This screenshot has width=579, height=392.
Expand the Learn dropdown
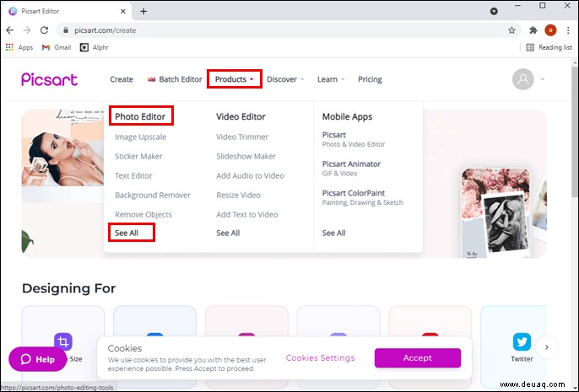(331, 79)
